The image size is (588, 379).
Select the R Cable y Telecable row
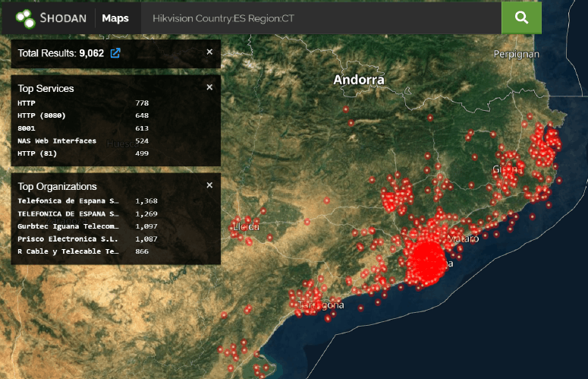83,251
